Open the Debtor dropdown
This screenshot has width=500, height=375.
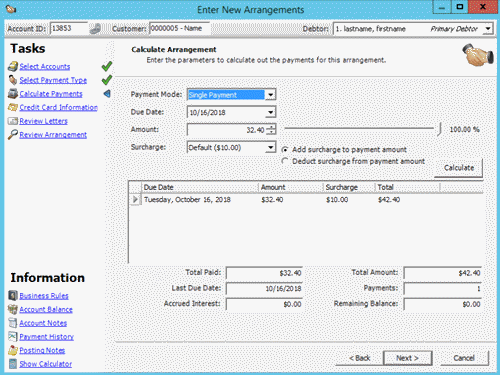coord(488,29)
